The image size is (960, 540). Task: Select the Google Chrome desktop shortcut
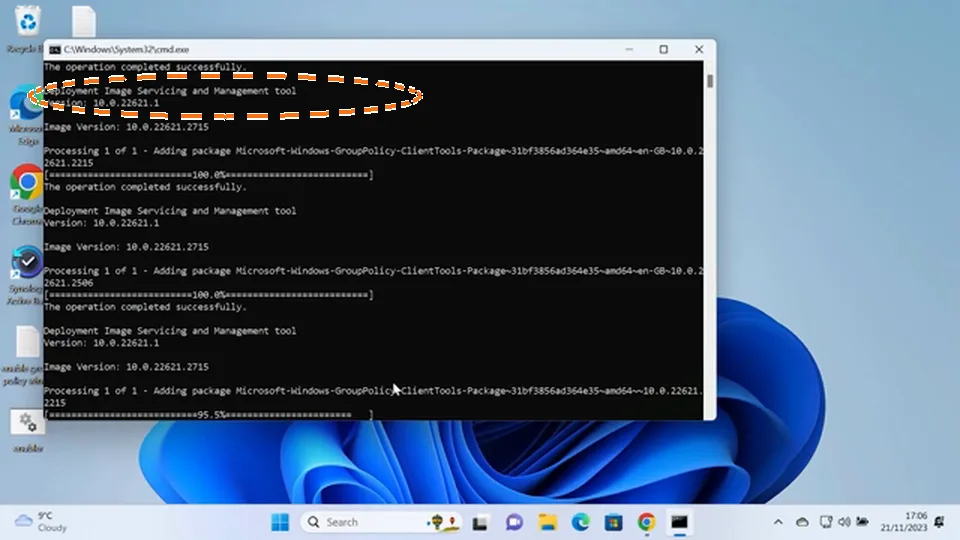point(26,194)
